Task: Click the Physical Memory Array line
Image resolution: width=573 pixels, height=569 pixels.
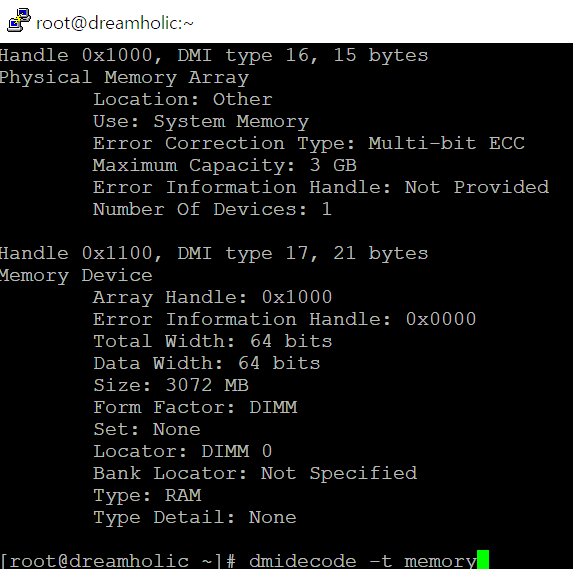Action: coord(124,78)
